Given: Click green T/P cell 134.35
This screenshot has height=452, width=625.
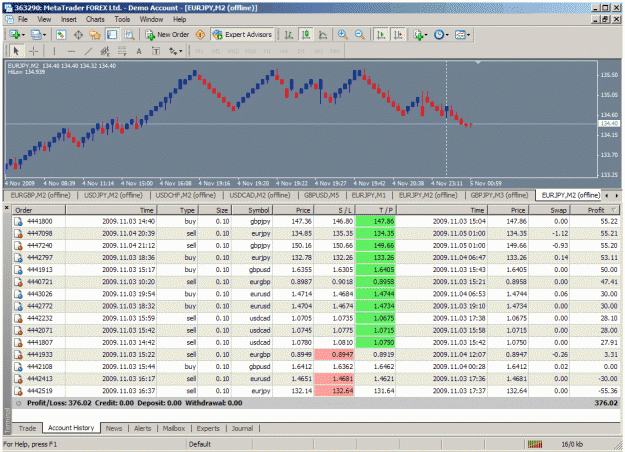Looking at the screenshot, I should (x=375, y=234).
